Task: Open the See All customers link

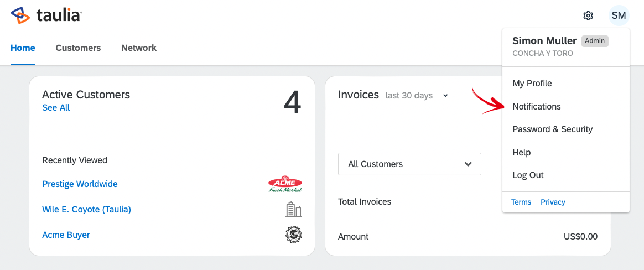Action: point(56,108)
